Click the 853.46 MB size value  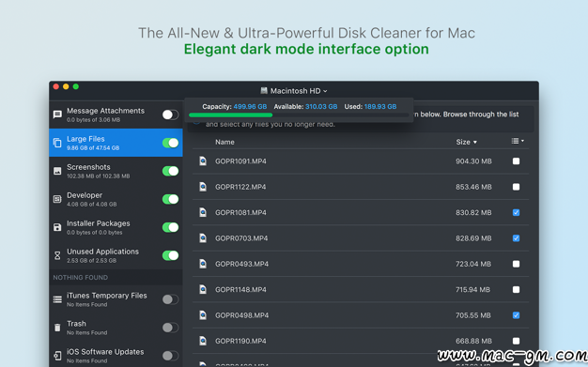coord(473,187)
